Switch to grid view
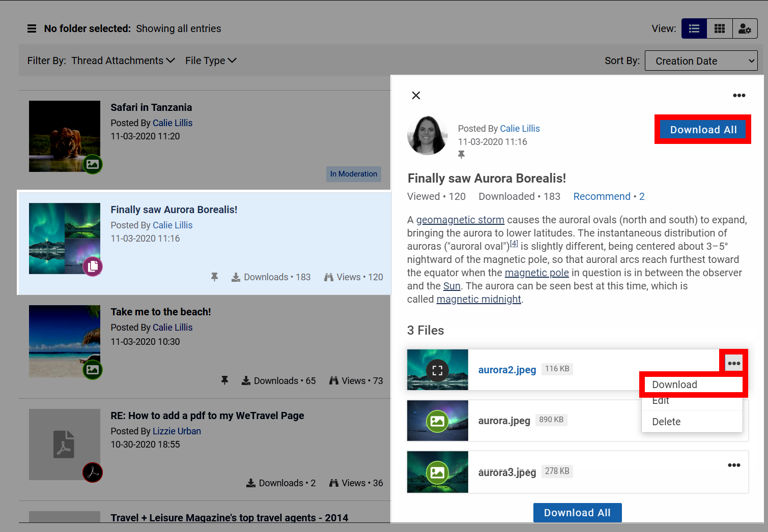The width and height of the screenshot is (768, 532). coord(720,28)
